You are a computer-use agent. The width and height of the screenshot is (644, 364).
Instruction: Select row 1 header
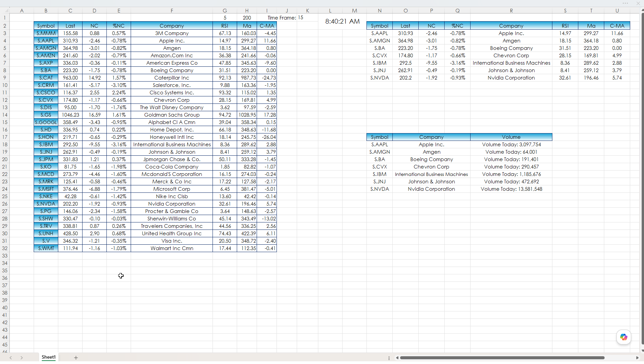[5, 18]
